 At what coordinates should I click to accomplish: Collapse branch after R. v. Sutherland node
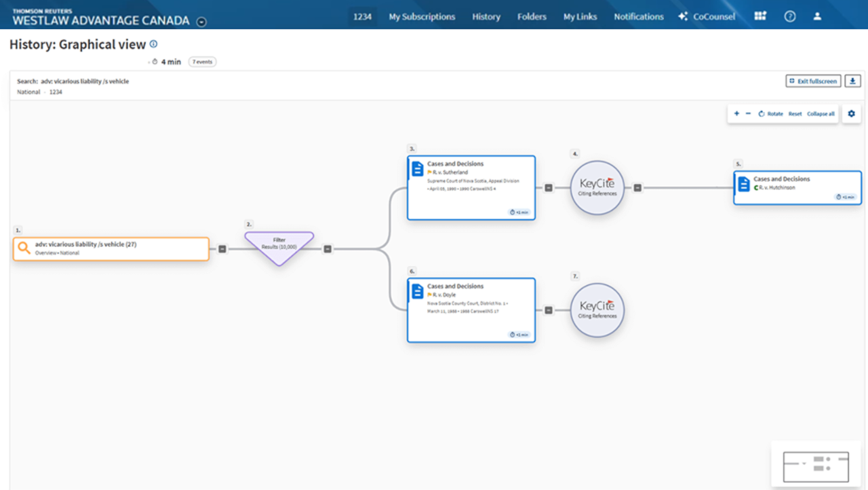pyautogui.click(x=549, y=188)
